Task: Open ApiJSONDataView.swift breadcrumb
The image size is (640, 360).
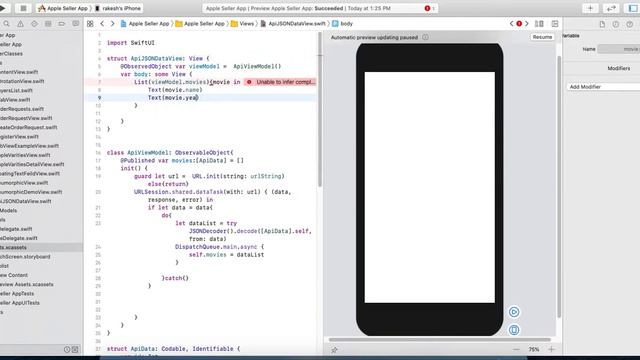Action: click(293, 24)
